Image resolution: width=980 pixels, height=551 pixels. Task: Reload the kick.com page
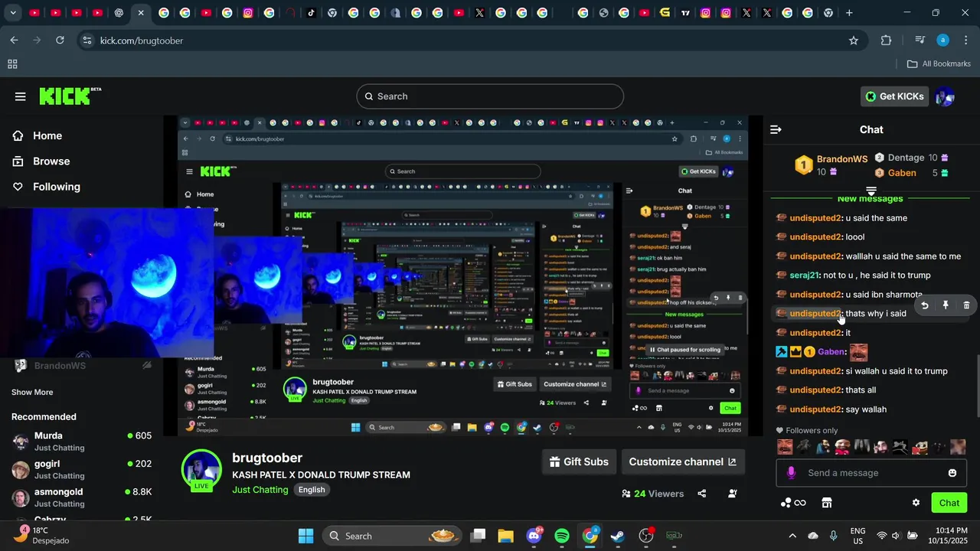(60, 41)
